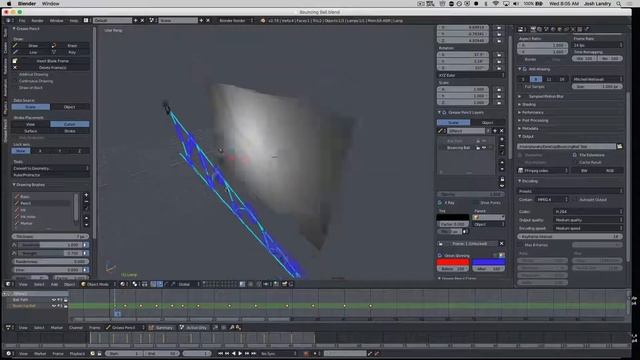Click the 3D view editor type icon
The width and height of the screenshot is (640, 360).
(9, 284)
